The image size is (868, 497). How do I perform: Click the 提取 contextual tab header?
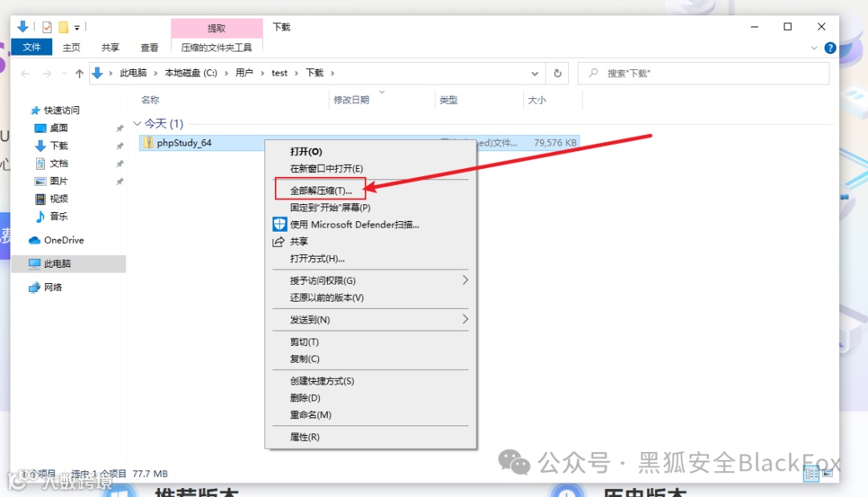point(216,27)
